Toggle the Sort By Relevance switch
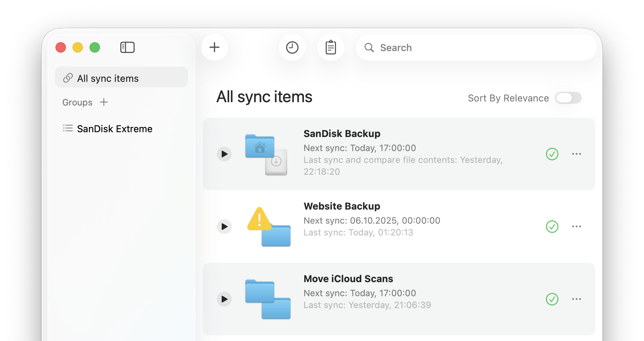This screenshot has height=341, width=644. [568, 98]
